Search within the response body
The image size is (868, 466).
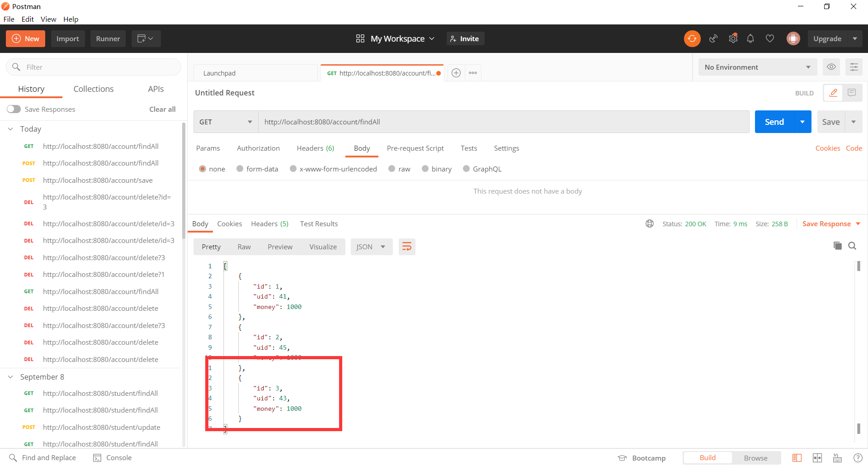tap(852, 246)
